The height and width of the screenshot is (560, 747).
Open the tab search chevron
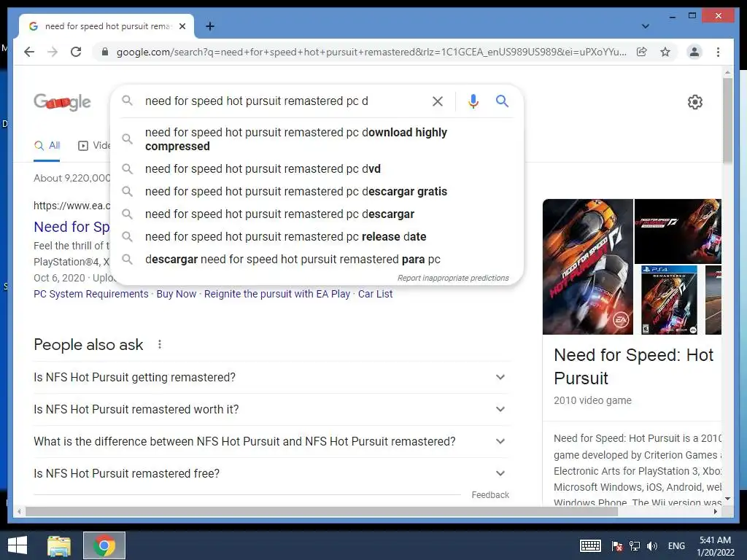click(x=645, y=26)
